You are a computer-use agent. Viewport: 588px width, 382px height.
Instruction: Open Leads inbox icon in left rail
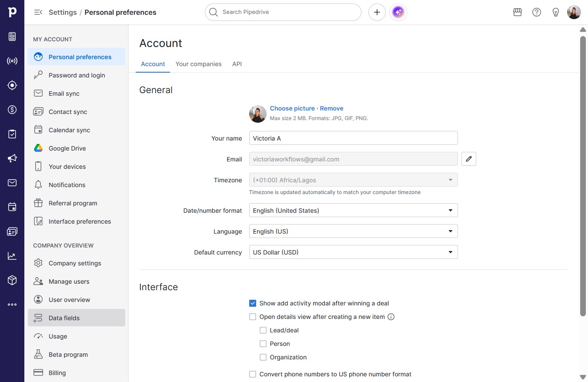(12, 37)
